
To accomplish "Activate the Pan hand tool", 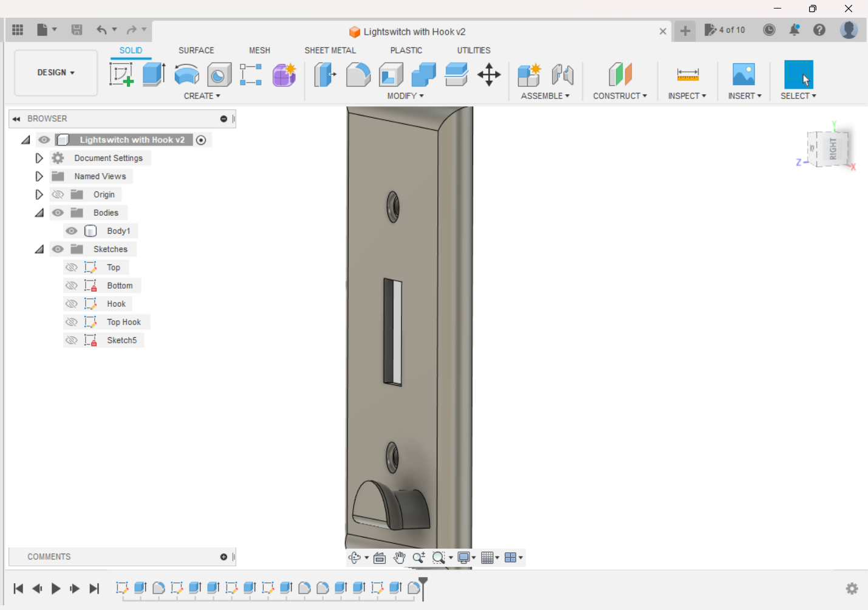I will [x=399, y=558].
